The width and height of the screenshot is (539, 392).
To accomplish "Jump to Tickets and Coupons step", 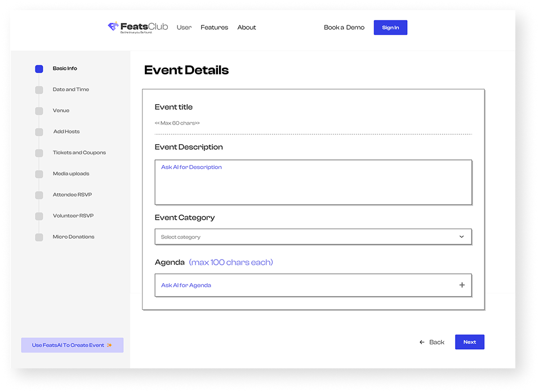I will [x=79, y=153].
